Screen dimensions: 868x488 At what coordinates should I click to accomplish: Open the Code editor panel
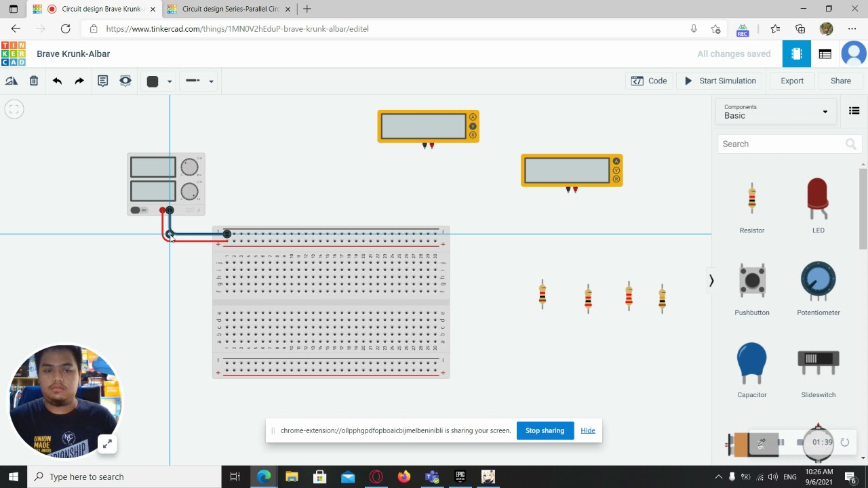coord(649,81)
